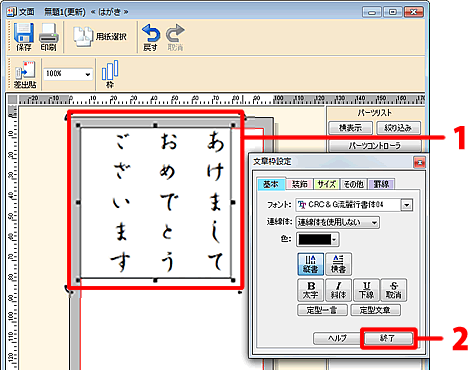470x370 pixels.
Task: Click the 絞り込み filter button
Action: [x=398, y=128]
